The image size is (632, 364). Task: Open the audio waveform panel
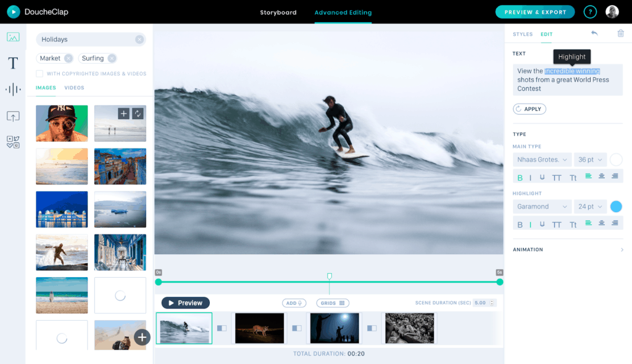pyautogui.click(x=13, y=89)
